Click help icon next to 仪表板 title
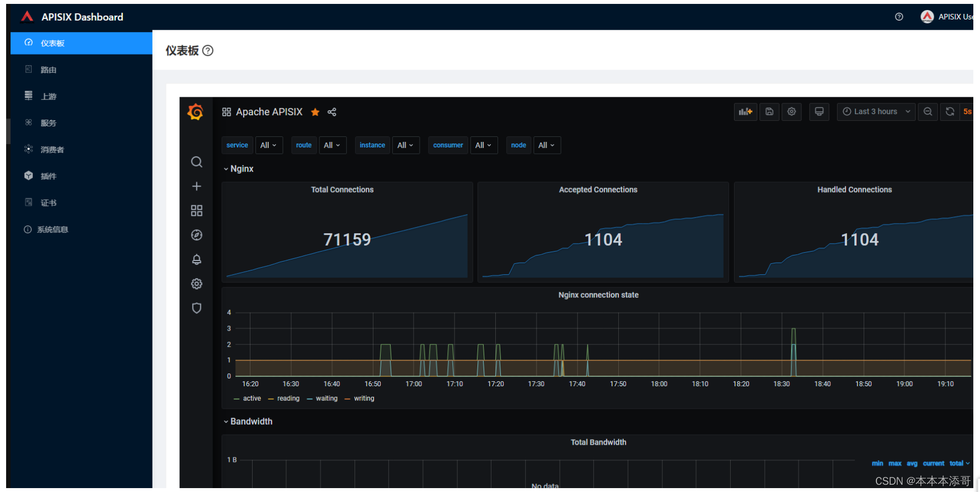 click(x=208, y=51)
